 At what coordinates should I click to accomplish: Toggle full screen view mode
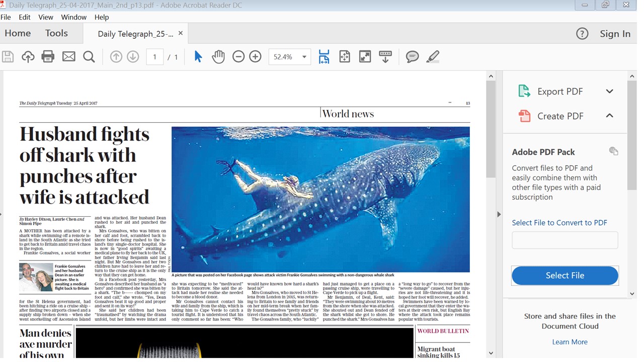(365, 57)
